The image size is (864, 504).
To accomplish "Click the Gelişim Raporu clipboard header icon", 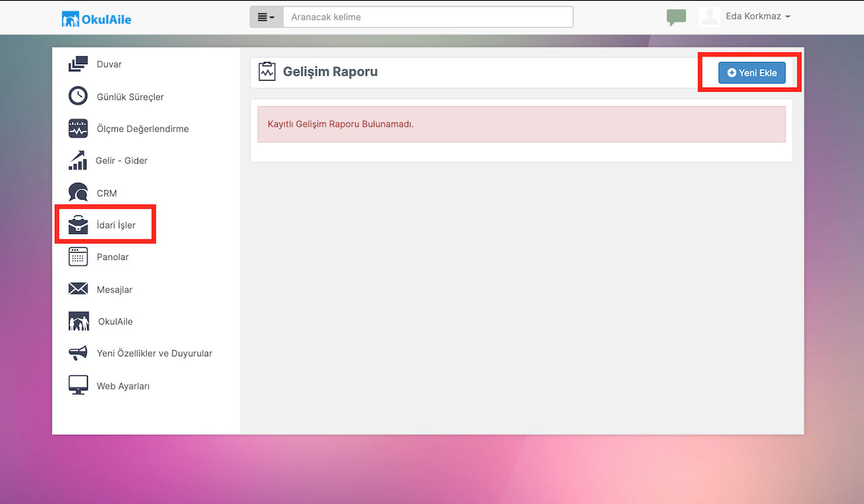I will 267,71.
